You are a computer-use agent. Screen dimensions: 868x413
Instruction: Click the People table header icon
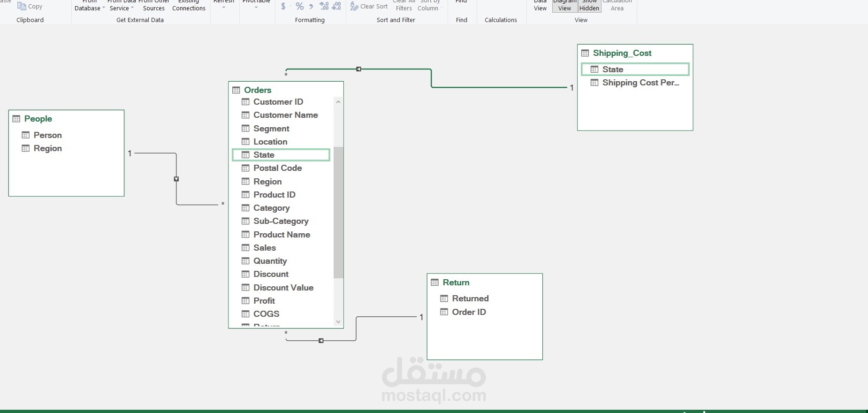coord(16,119)
